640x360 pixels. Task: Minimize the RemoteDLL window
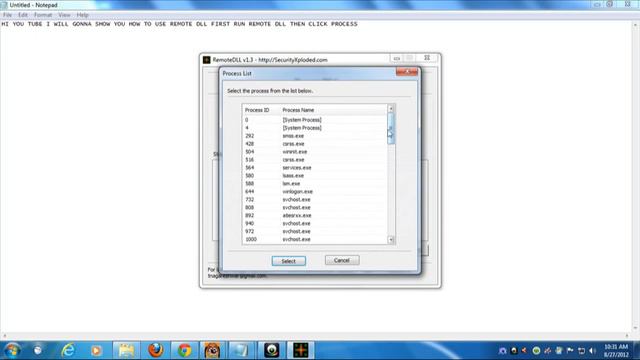[396, 58]
